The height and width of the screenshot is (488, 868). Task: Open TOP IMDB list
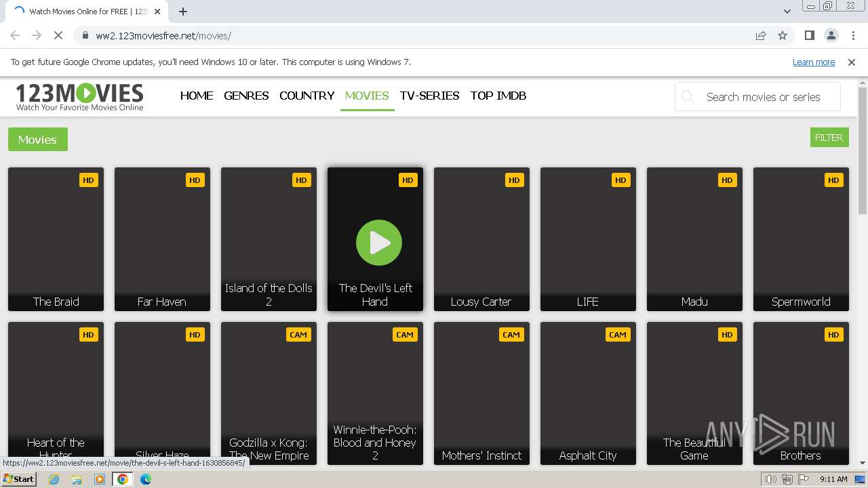(x=498, y=96)
